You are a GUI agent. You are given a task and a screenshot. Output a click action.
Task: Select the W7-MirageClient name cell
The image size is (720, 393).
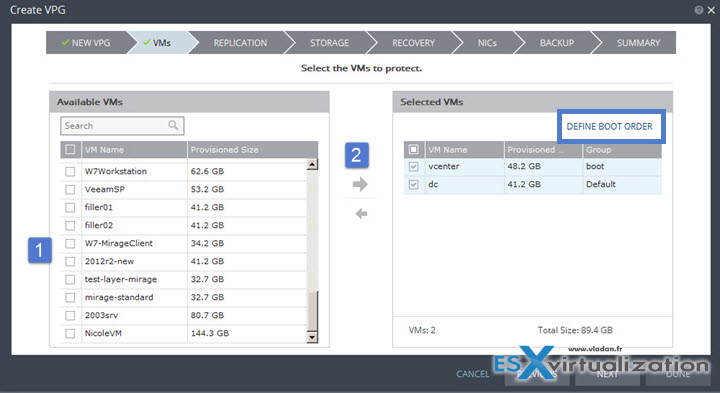(134, 243)
